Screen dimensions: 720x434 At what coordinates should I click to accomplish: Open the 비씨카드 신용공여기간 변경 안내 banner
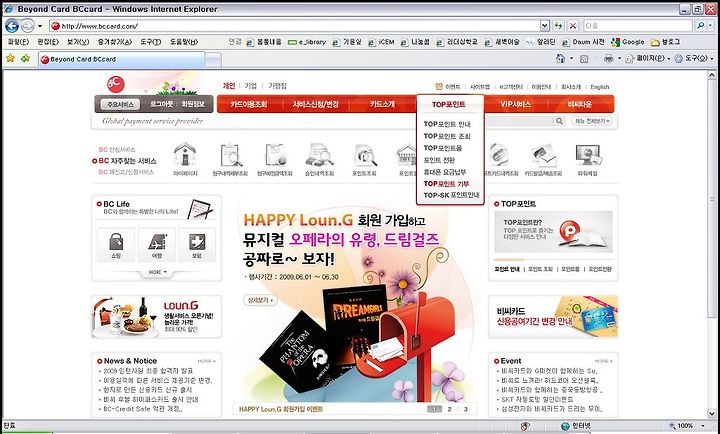point(553,316)
